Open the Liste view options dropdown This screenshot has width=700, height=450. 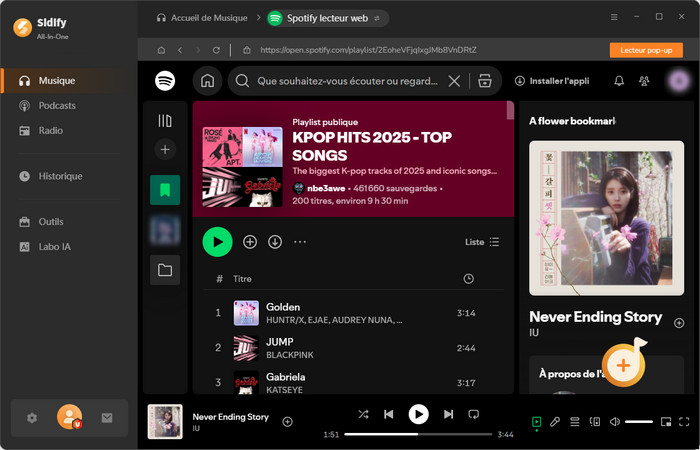click(x=482, y=242)
